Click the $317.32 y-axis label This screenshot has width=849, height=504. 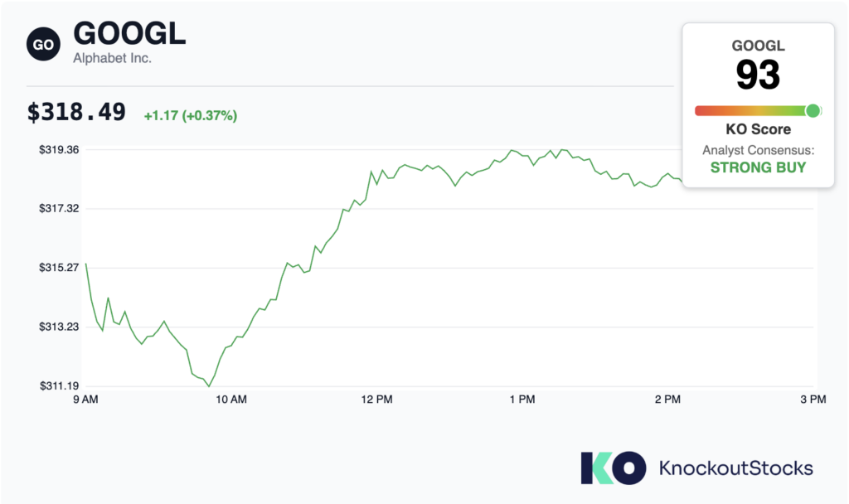pyautogui.click(x=59, y=208)
